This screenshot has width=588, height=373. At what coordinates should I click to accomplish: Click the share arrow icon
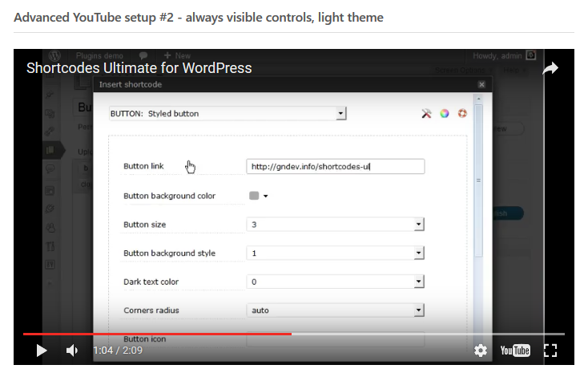tap(550, 69)
